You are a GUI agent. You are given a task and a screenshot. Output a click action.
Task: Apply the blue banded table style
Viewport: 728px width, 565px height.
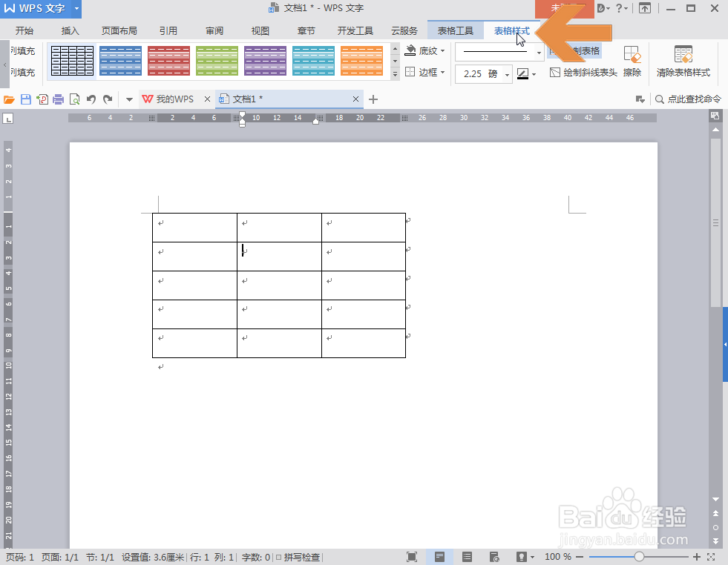(x=120, y=61)
